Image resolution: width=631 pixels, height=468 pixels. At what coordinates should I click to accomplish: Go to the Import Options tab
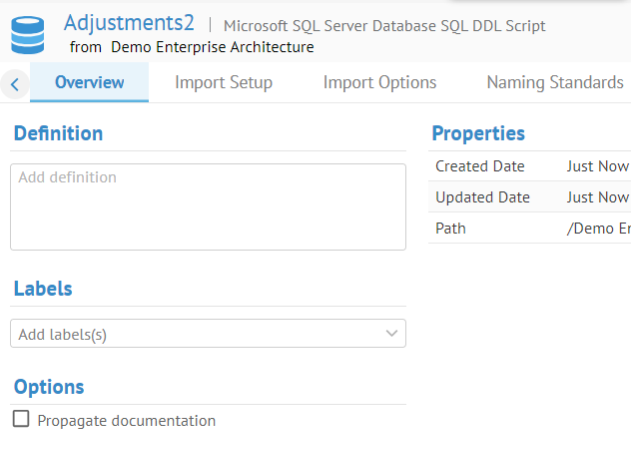click(x=379, y=82)
